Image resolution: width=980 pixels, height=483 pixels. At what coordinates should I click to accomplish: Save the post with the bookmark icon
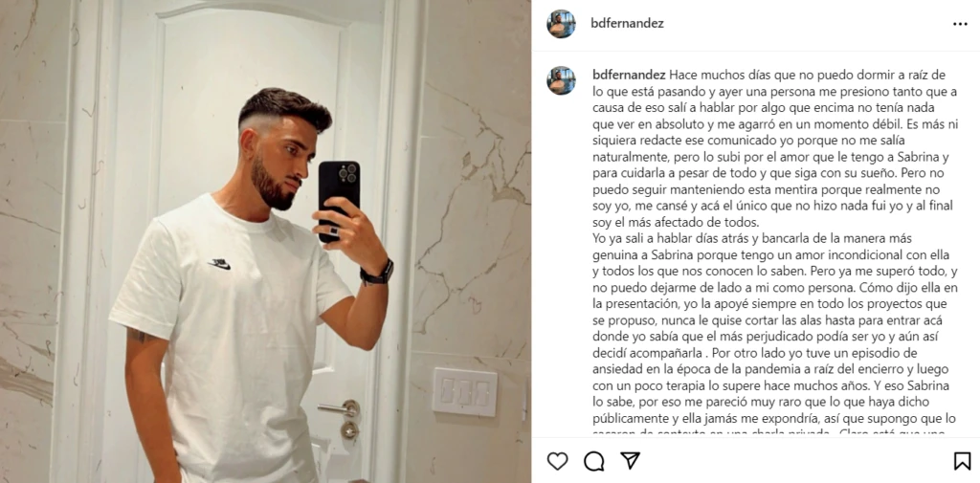tap(962, 461)
